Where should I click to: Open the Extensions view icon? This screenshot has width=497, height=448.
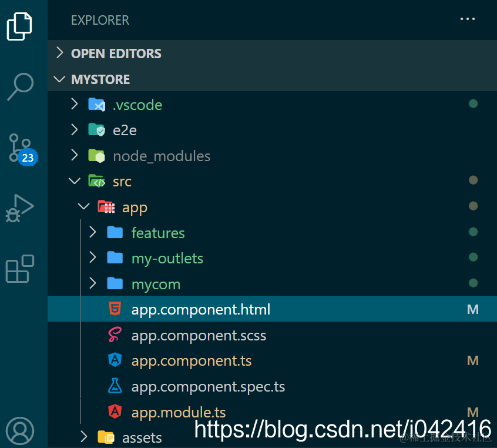[20, 269]
